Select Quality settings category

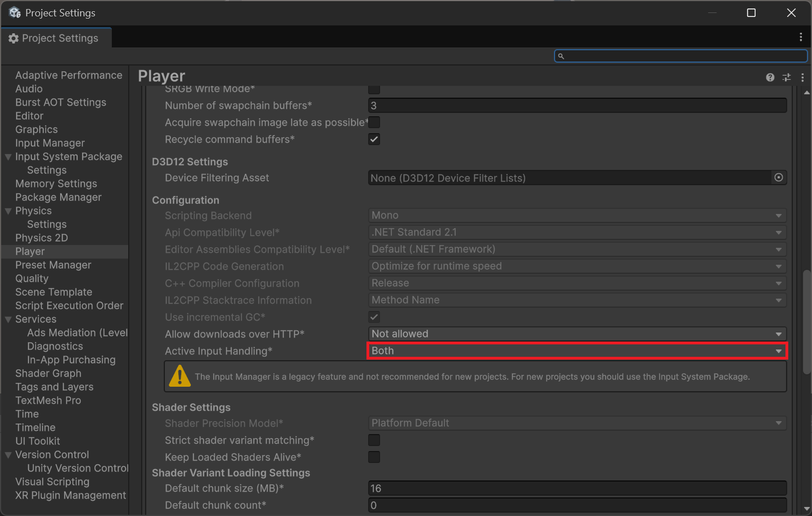[32, 278]
